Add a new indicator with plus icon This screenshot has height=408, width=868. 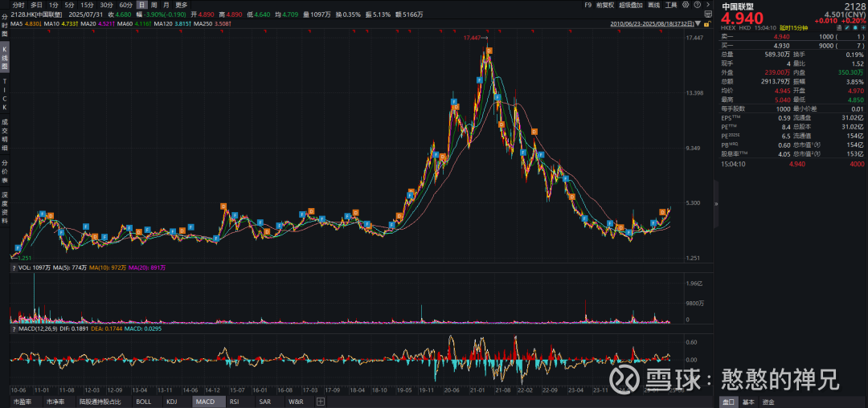321,402
